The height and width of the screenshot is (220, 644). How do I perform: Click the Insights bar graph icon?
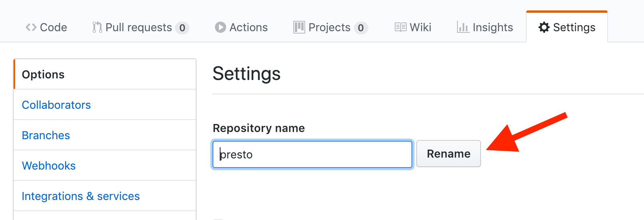pos(463,27)
